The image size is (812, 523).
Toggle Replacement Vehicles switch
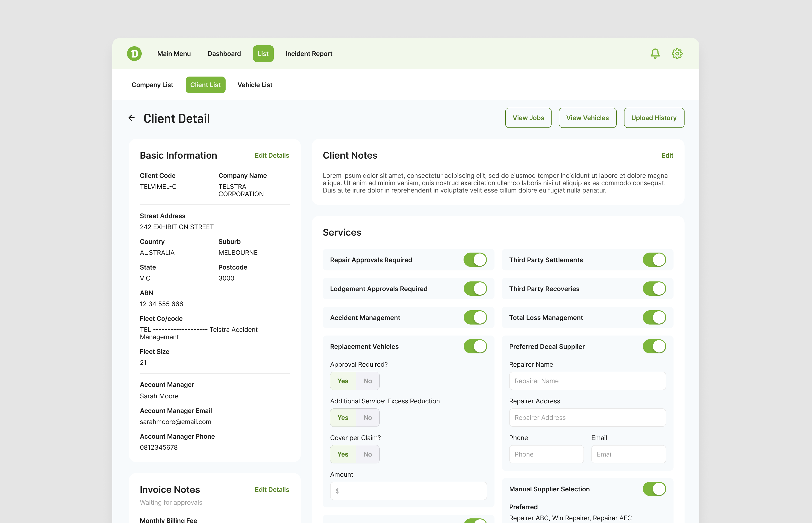point(475,346)
